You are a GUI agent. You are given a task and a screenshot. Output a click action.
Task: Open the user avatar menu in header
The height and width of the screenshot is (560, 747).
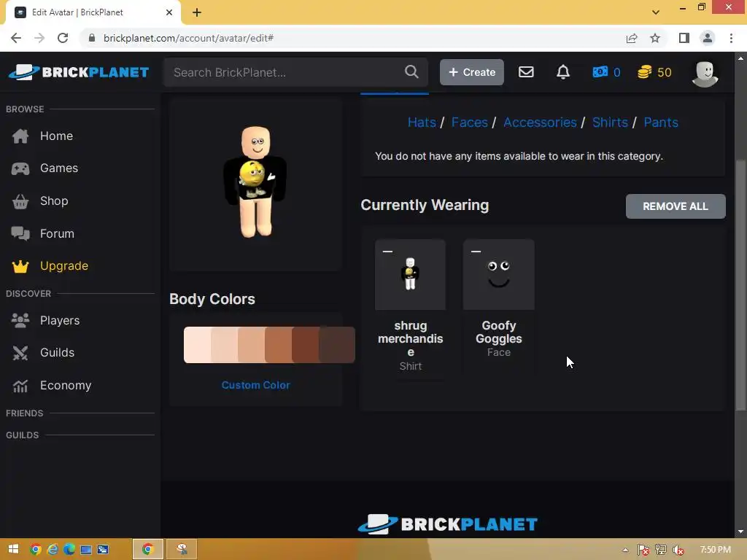click(705, 74)
